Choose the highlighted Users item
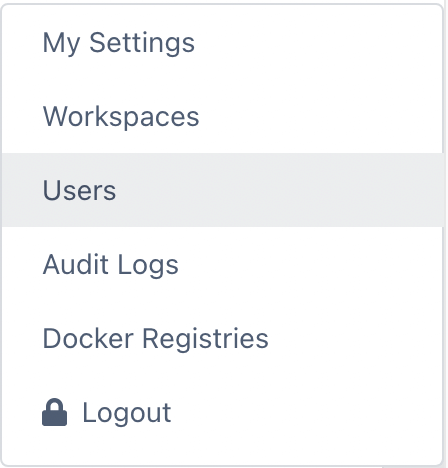448x468 pixels. pyautogui.click(x=223, y=190)
